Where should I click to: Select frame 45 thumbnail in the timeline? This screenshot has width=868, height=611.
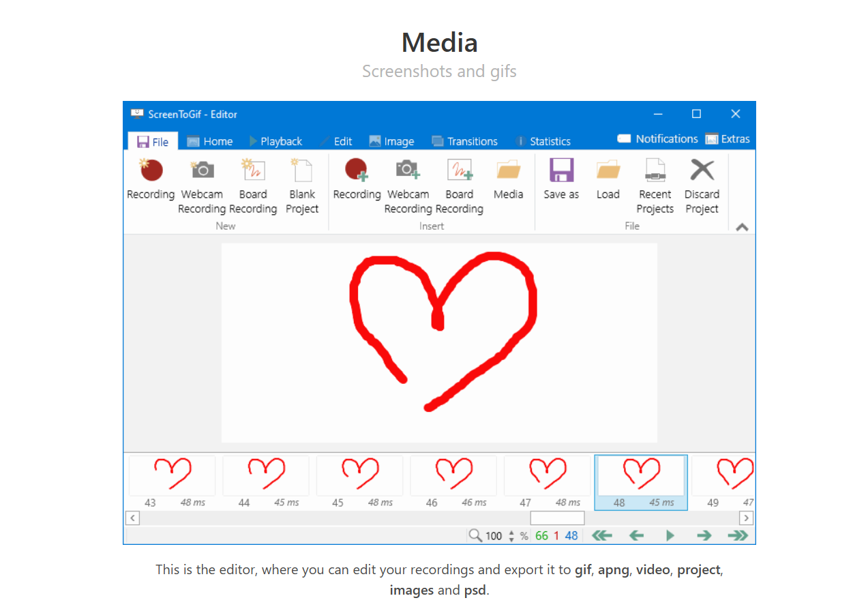359,482
